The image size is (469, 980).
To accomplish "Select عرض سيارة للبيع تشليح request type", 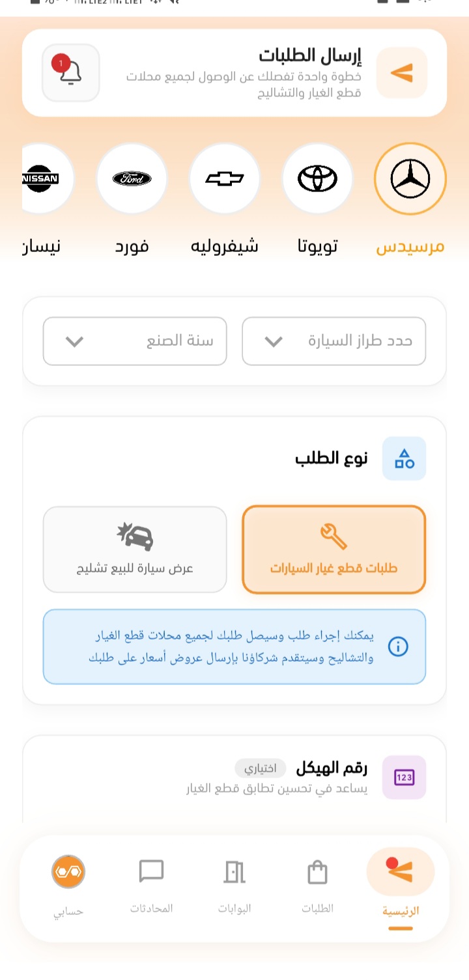I will point(135,549).
